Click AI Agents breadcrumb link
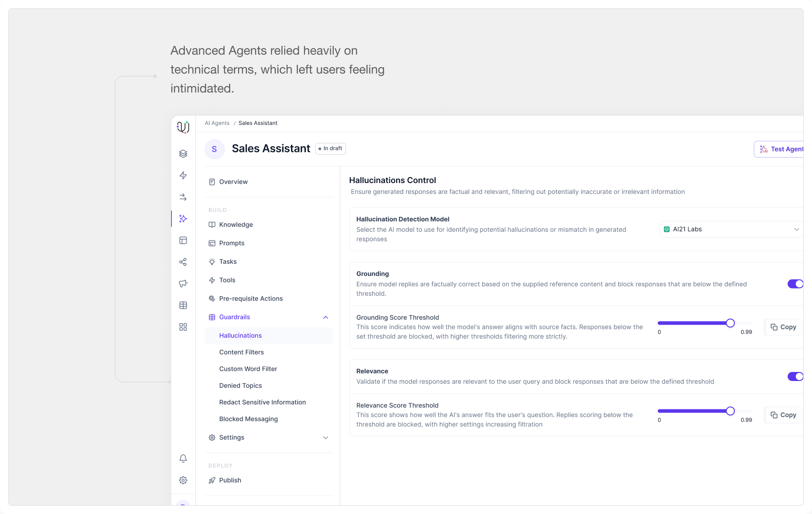This screenshot has width=812, height=514. click(x=217, y=123)
